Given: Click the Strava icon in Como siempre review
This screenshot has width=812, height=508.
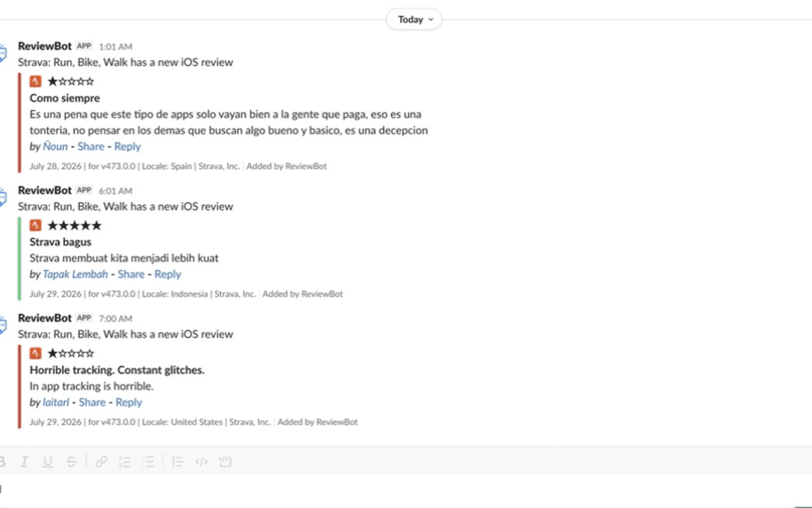Looking at the screenshot, I should (x=36, y=81).
